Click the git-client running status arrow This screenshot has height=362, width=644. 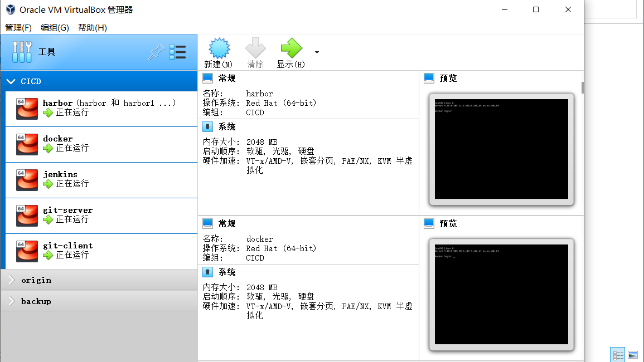[x=48, y=256]
